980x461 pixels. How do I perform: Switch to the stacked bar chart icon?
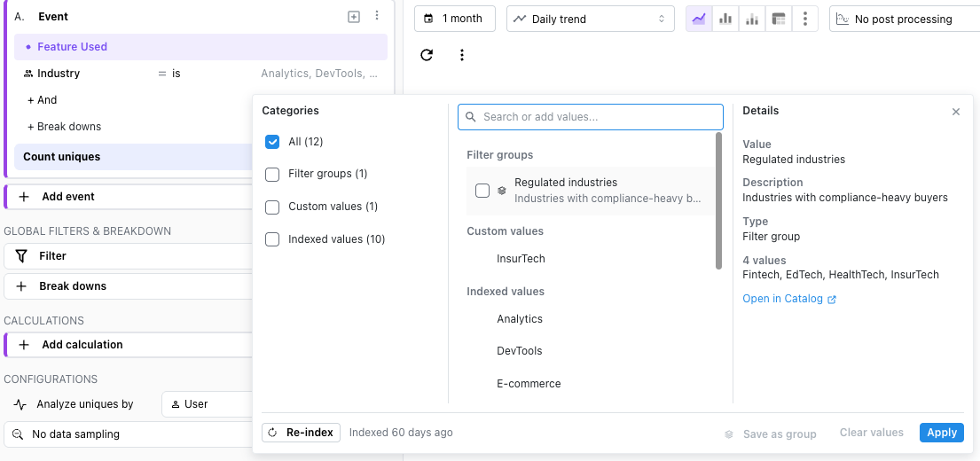[x=752, y=19]
